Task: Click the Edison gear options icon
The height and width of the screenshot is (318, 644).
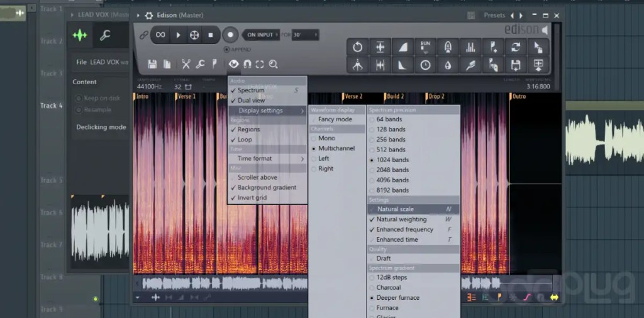Action: tap(149, 15)
